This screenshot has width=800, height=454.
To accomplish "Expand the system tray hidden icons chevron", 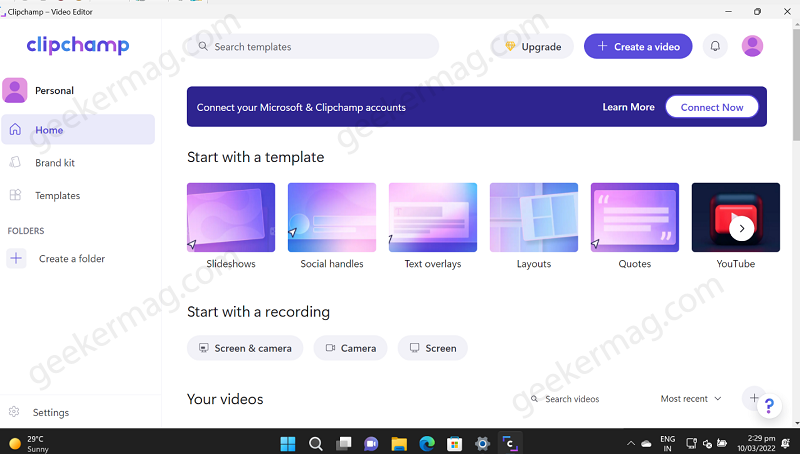I will click(631, 443).
